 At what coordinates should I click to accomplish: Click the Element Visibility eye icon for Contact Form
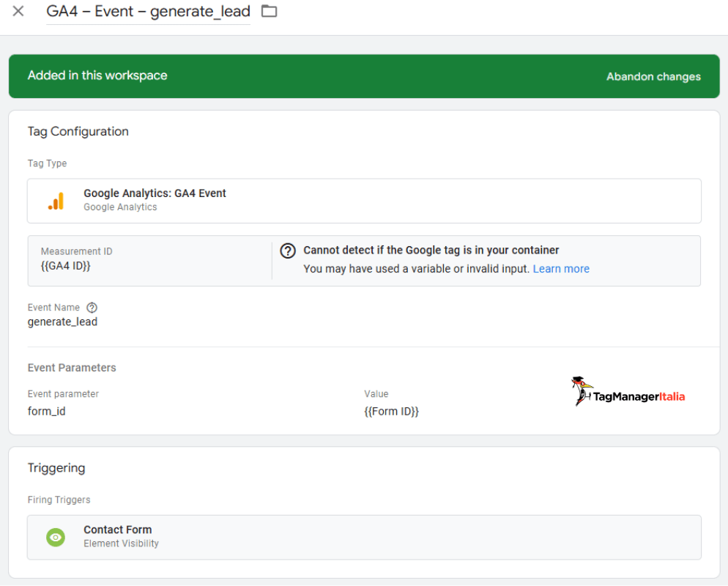56,538
